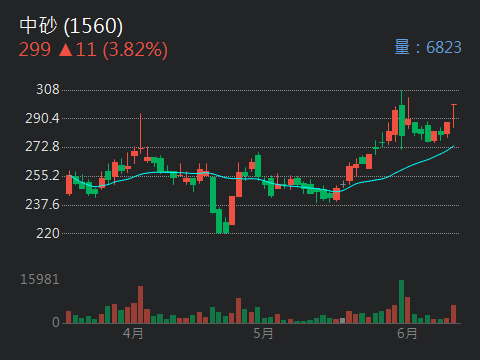Image resolution: width=480 pixels, height=360 pixels.
Task: Click the 237.6 price axis label
Action: pyautogui.click(x=42, y=204)
